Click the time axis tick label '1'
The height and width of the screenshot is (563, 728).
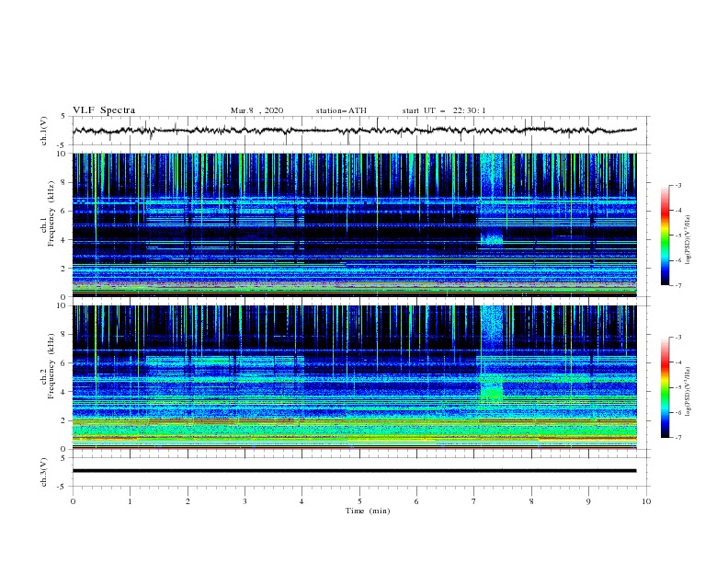(x=130, y=501)
